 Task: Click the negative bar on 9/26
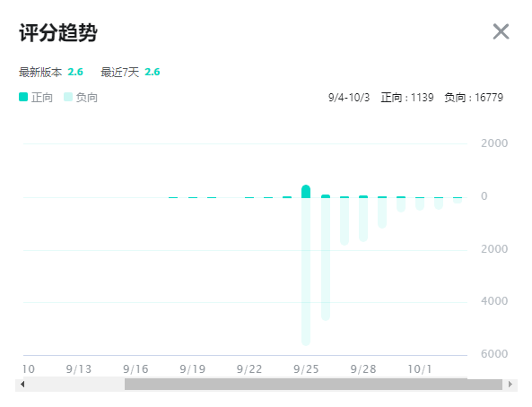[x=326, y=259]
